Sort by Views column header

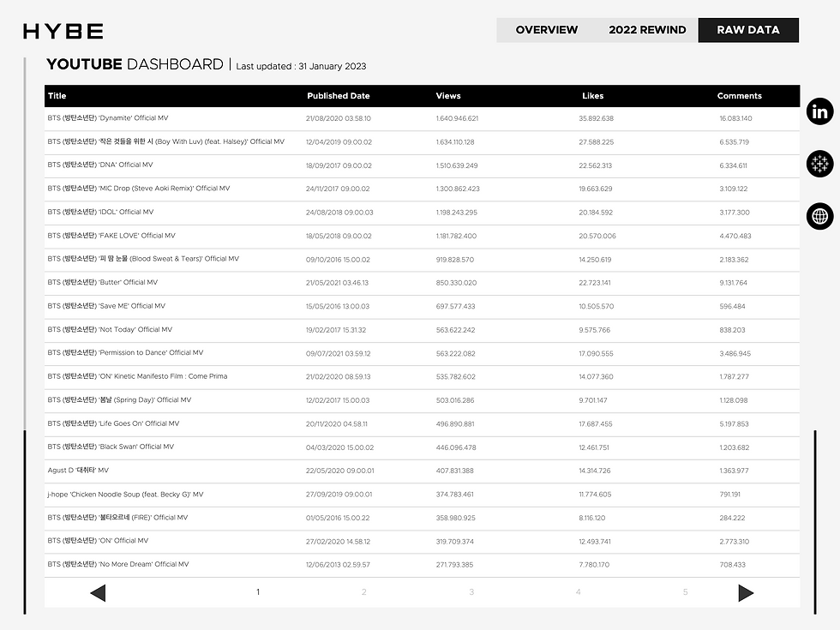pyautogui.click(x=448, y=96)
